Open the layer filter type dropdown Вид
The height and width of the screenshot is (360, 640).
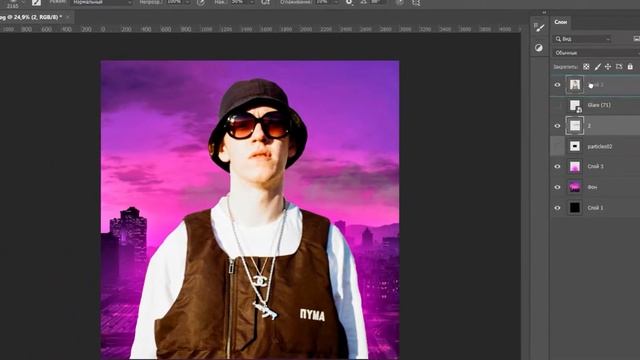pos(582,39)
